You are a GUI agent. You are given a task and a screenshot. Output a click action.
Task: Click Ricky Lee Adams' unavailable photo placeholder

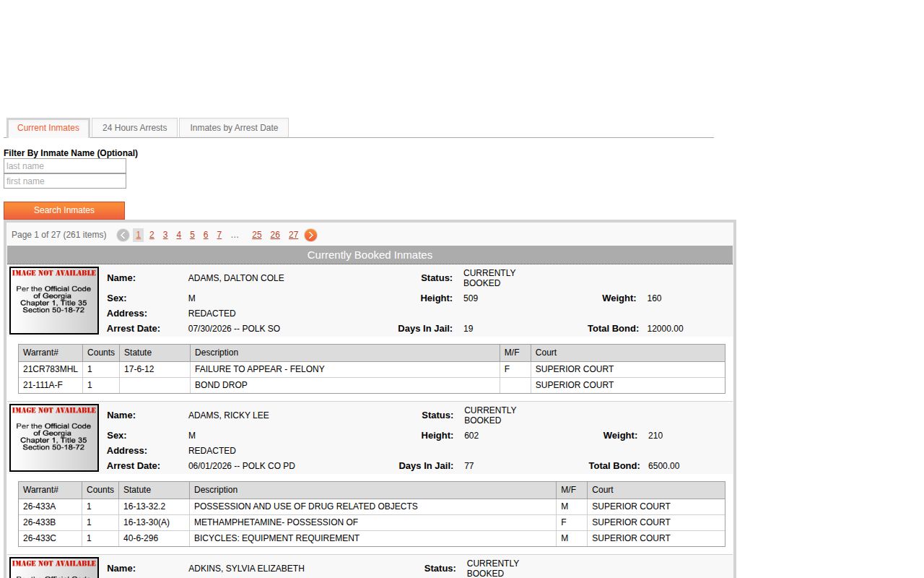pos(54,438)
